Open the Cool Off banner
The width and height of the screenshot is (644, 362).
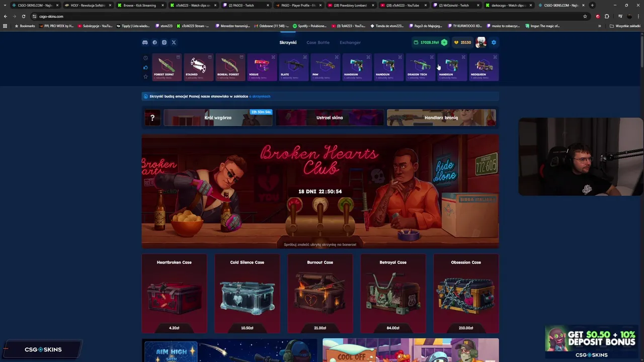[x=411, y=350]
